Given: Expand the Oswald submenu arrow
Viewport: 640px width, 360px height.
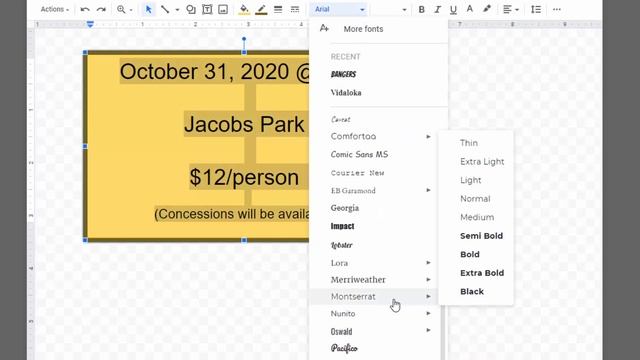Looking at the screenshot, I should tap(428, 330).
